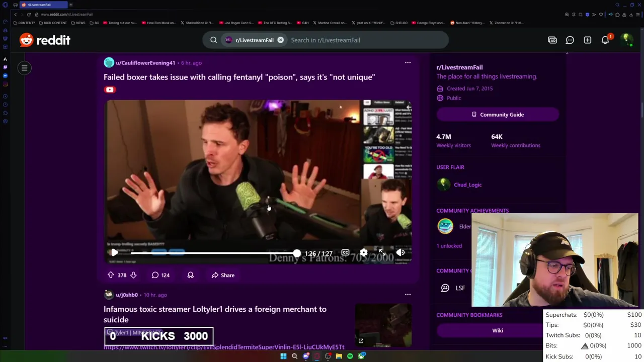The image size is (644, 362).
Task: Open the Loltyler1 post clip thumbnail
Action: (x=383, y=325)
